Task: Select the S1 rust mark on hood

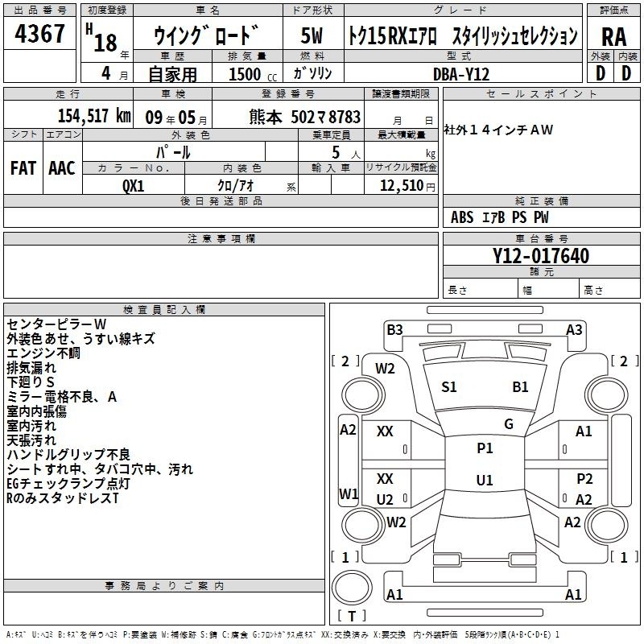Action: tap(449, 387)
